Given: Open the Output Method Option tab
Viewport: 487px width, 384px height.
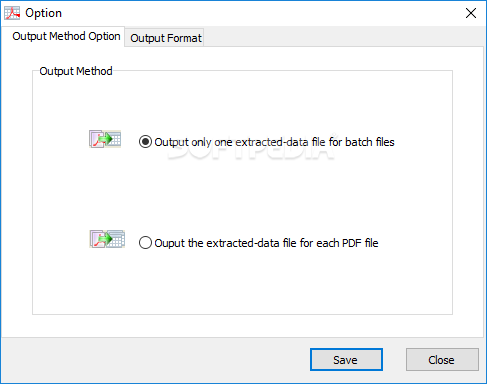Looking at the screenshot, I should [66, 36].
